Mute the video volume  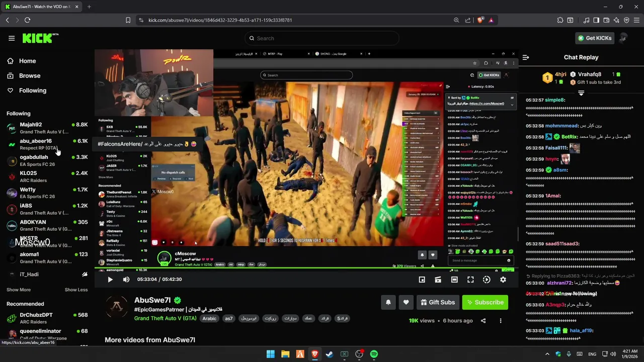(126, 280)
